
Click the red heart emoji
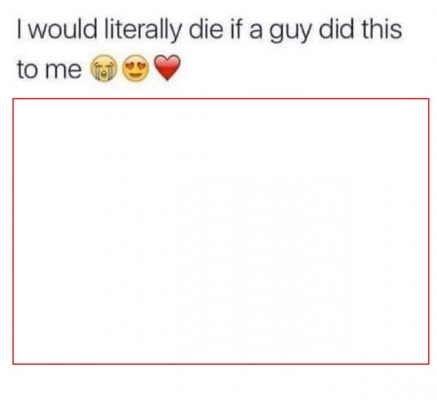coord(167,68)
